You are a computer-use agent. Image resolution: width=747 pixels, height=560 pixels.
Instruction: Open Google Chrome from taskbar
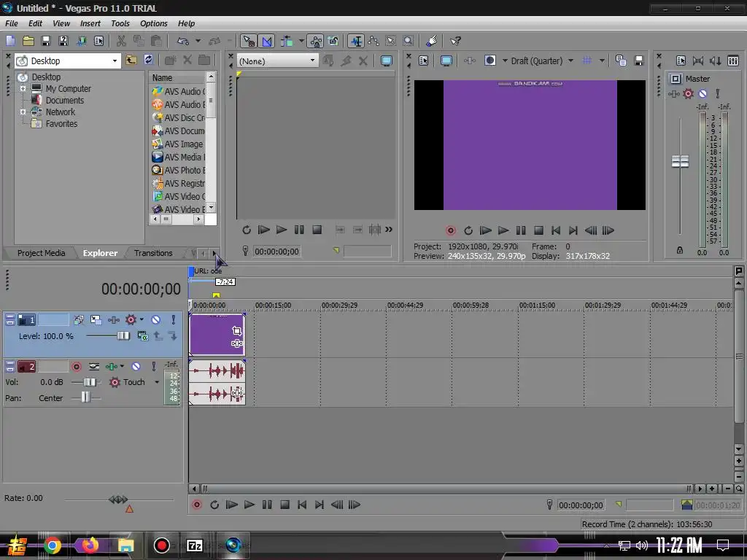[x=53, y=545]
